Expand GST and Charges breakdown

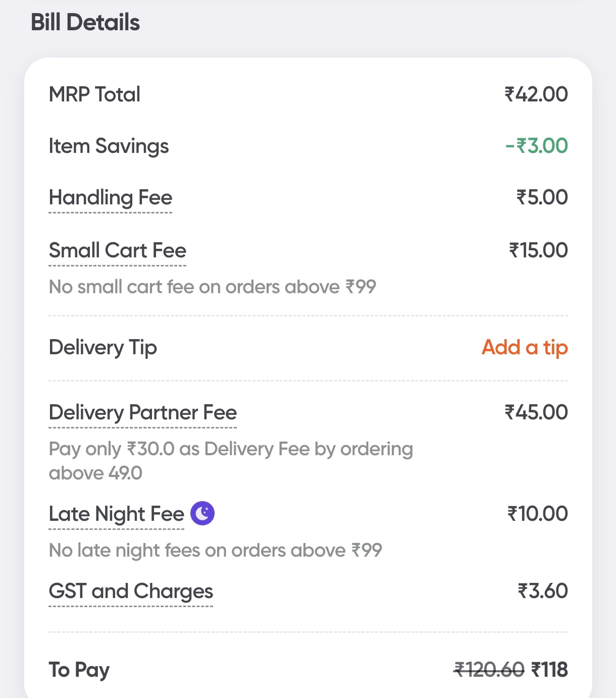point(131,592)
